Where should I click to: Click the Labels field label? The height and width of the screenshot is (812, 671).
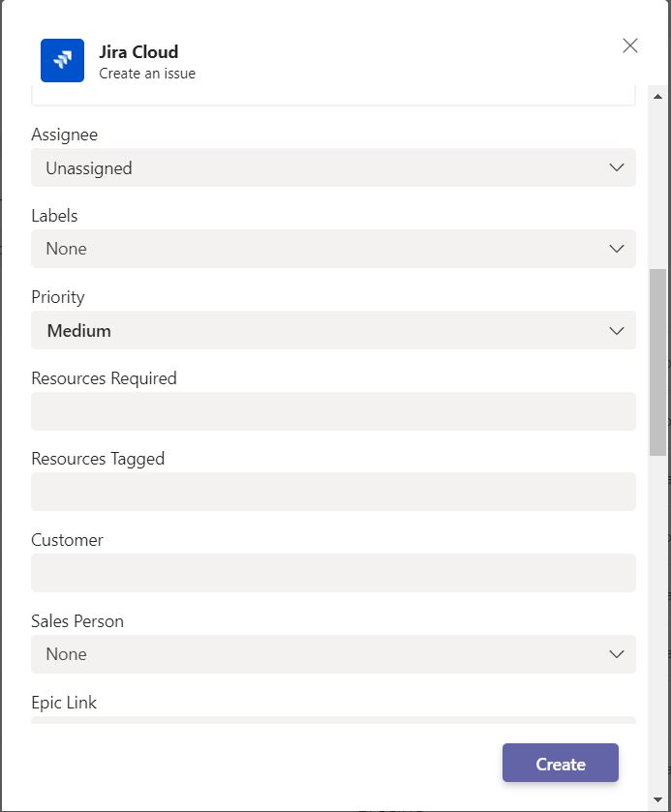point(54,216)
